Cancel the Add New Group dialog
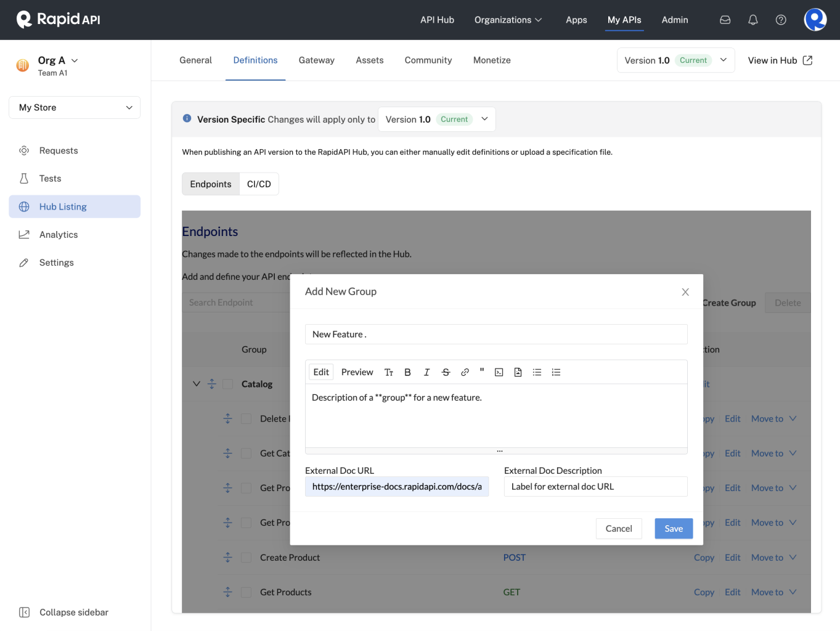The image size is (840, 631). click(619, 529)
